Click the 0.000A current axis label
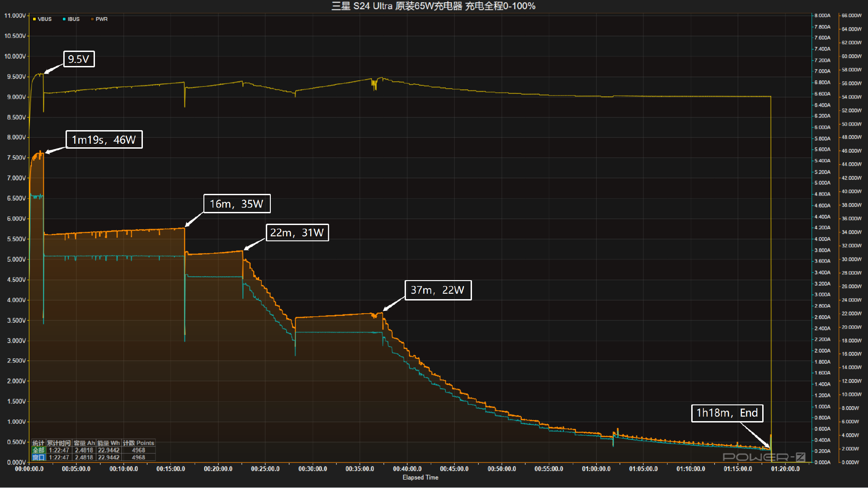 (x=822, y=462)
